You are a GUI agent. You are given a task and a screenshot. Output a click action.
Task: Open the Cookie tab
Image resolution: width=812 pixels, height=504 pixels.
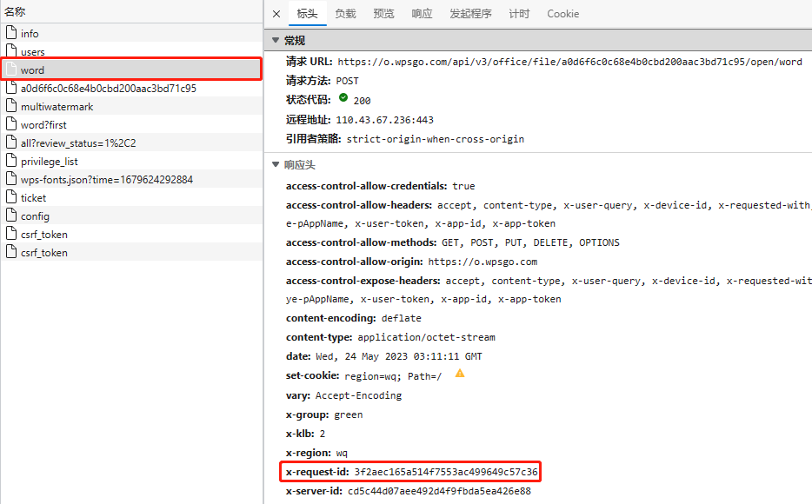[x=562, y=14]
